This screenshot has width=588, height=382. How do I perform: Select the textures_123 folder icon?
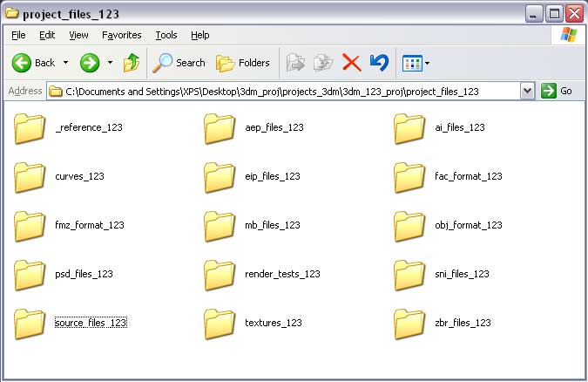coord(220,324)
